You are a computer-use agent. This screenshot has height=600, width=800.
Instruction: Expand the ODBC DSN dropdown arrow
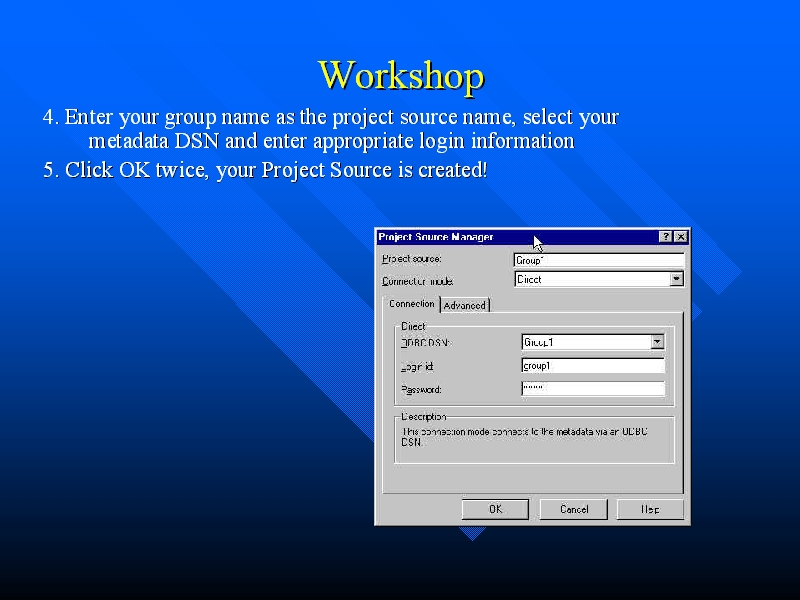(657, 342)
